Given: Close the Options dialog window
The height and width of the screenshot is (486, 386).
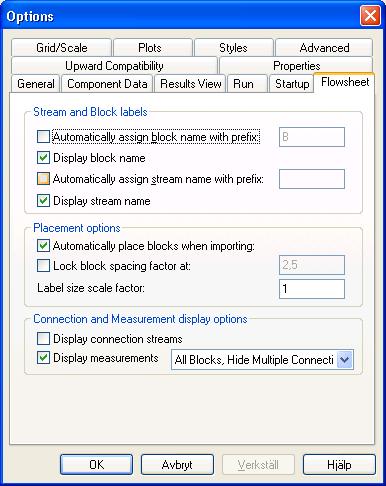Looking at the screenshot, I should tap(370, 16).
